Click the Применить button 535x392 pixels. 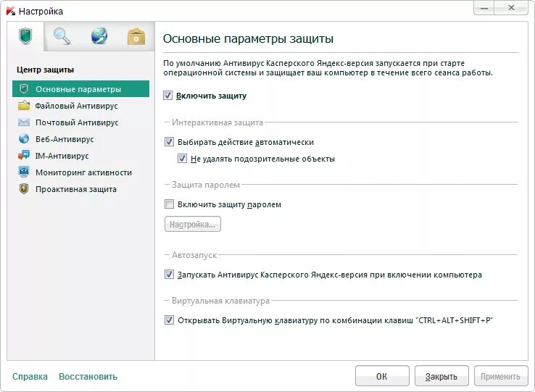500,376
